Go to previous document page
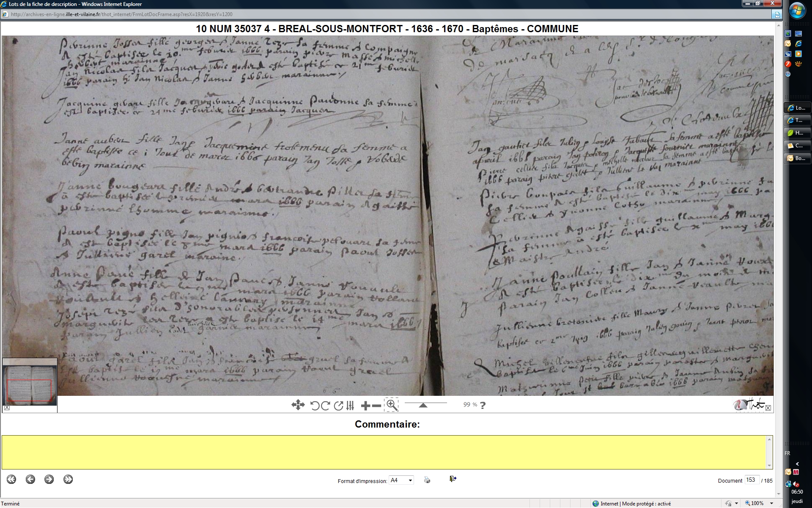The width and height of the screenshot is (812, 508). (30, 479)
